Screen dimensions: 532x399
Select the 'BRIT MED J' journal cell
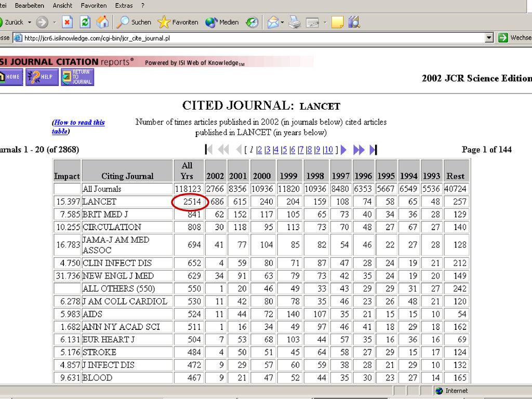[x=127, y=215]
